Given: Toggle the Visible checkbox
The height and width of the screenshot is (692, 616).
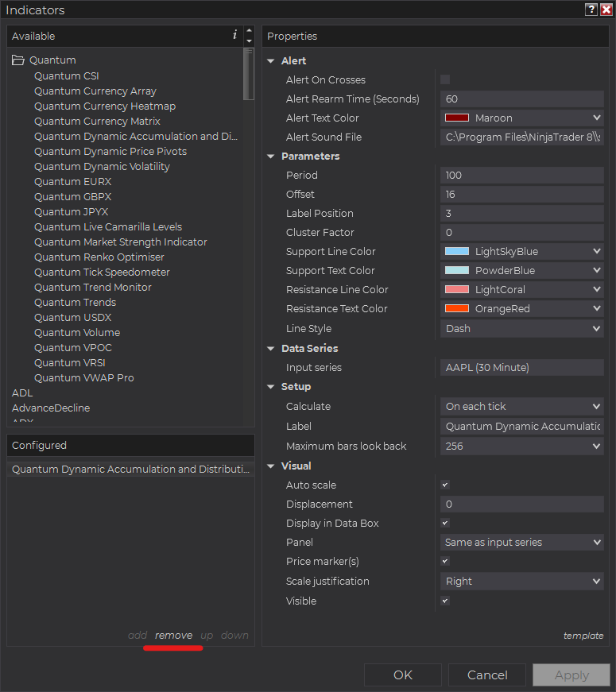Looking at the screenshot, I should [445, 601].
